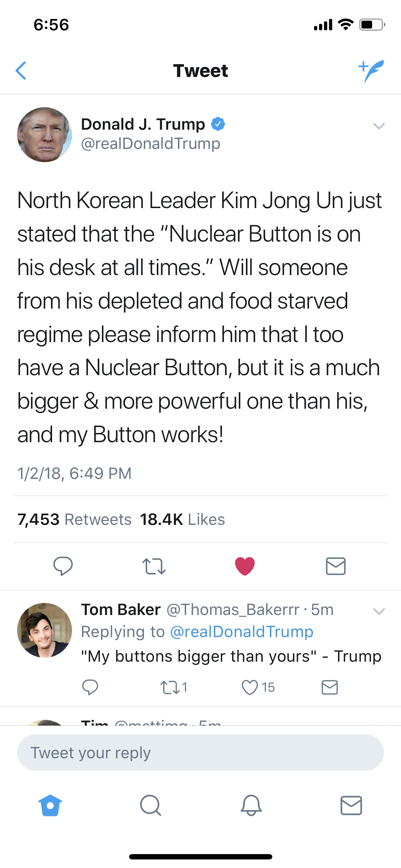Open tweet options chevron beside Donald J. Trump
Image resolution: width=401 pixels, height=868 pixels.
click(x=379, y=126)
